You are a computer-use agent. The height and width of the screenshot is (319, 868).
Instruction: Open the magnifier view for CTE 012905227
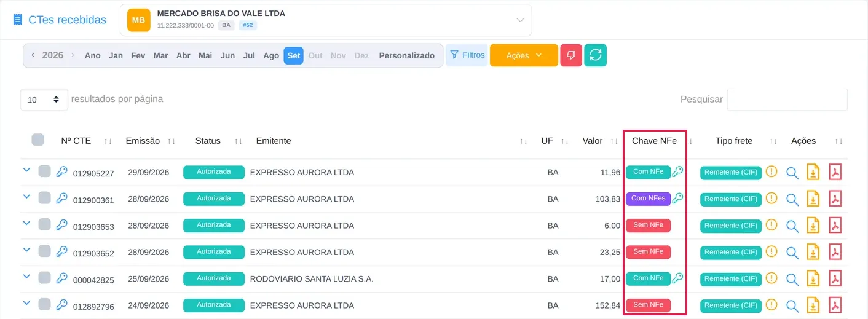(792, 173)
